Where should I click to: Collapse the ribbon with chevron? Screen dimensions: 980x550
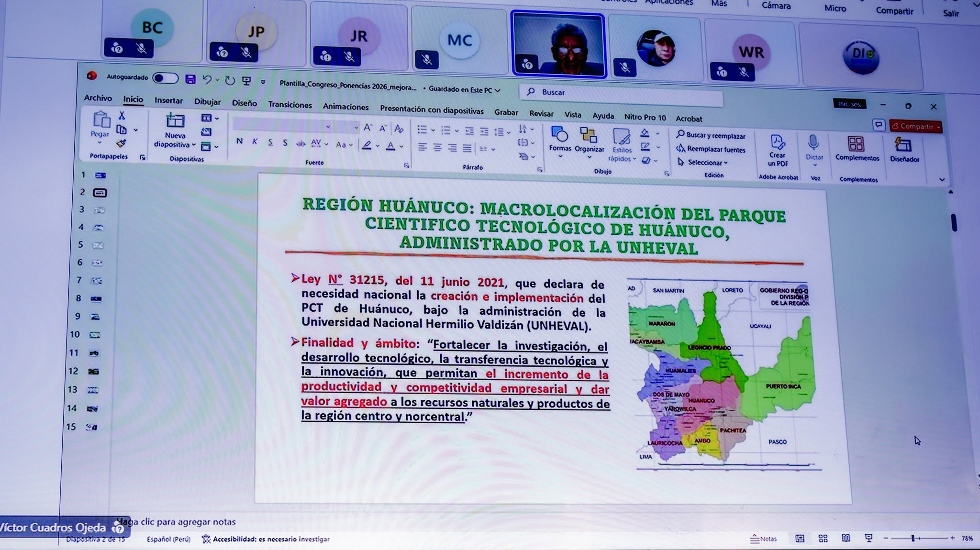point(942,180)
